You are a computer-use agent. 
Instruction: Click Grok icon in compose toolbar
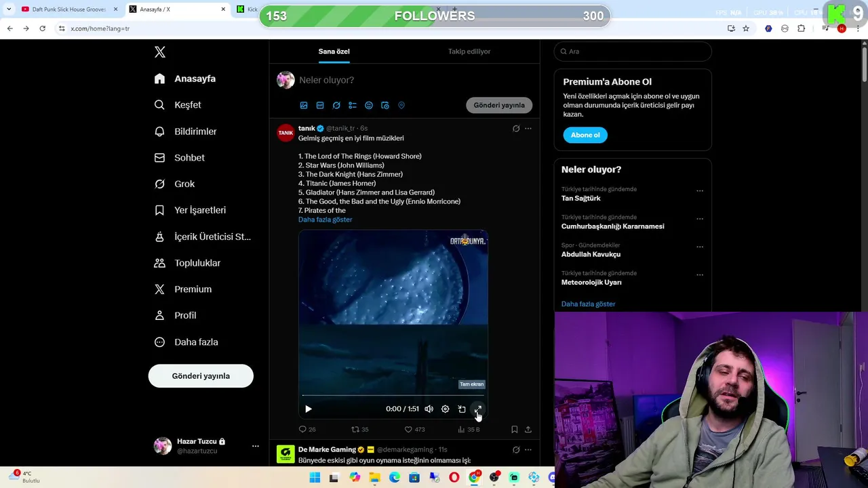pos(336,106)
